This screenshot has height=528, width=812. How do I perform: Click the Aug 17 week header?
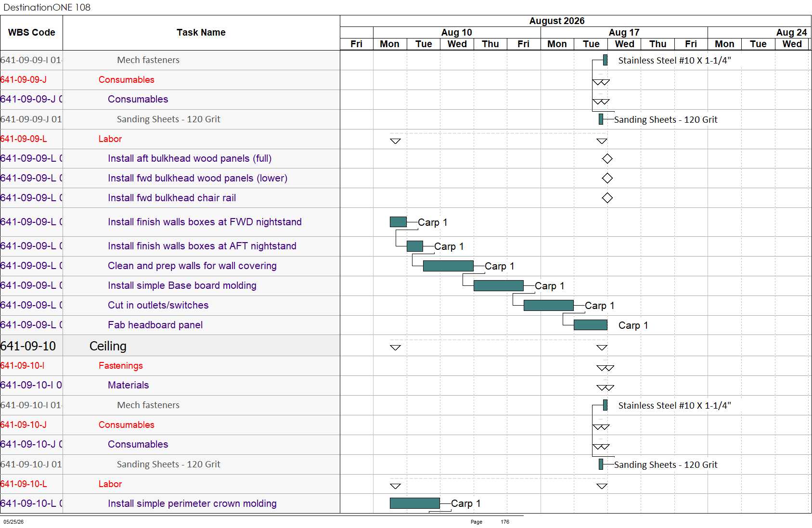pos(624,32)
